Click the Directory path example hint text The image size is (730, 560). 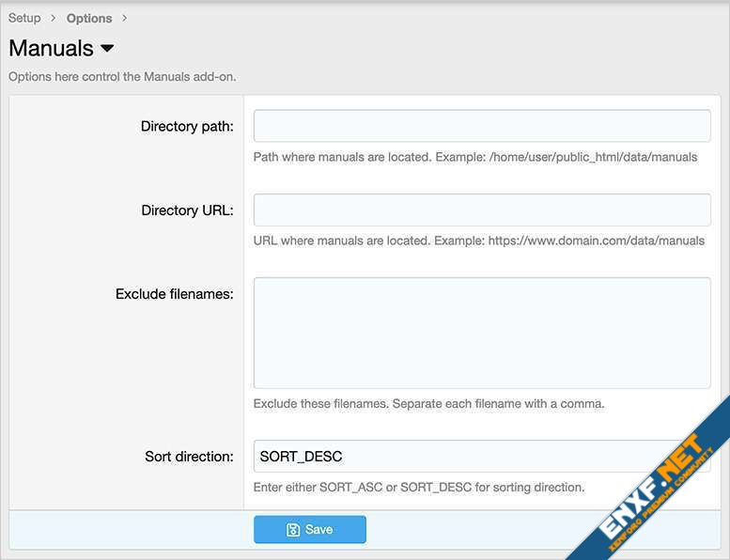475,157
